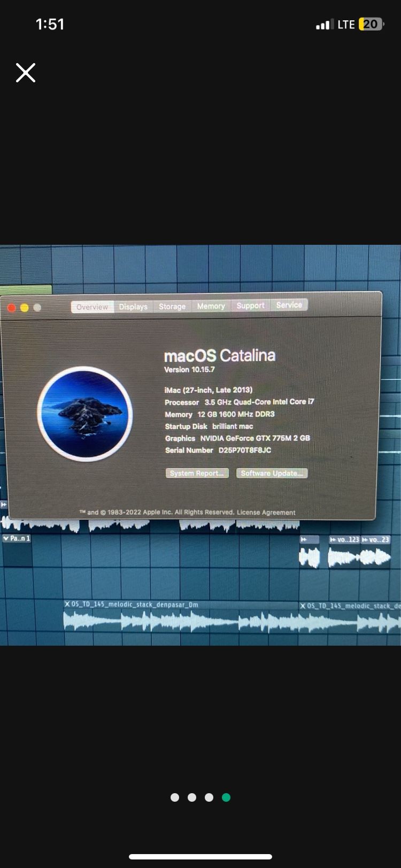Open the Memory tab

211,306
